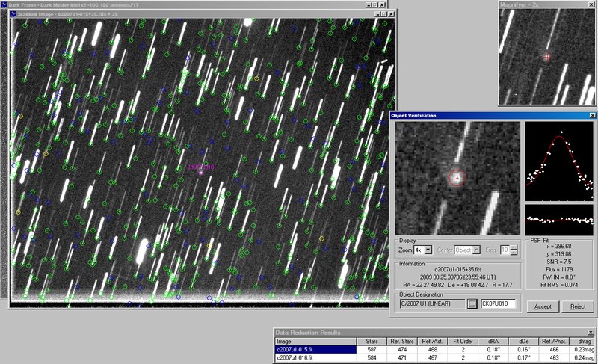598x364 pixels.
Task: Click the dmag value 0.23mag
Action: pos(585,350)
